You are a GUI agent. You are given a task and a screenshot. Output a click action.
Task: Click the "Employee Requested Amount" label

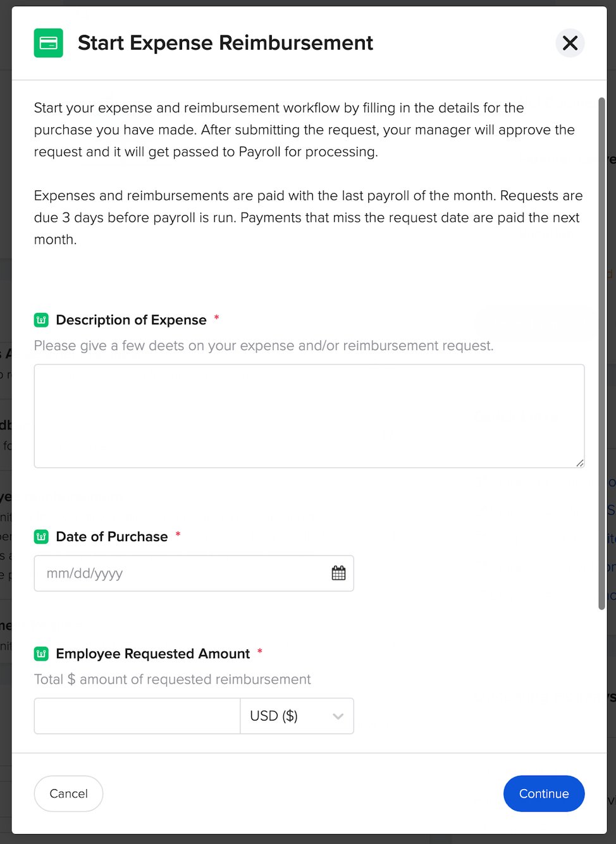(x=153, y=654)
